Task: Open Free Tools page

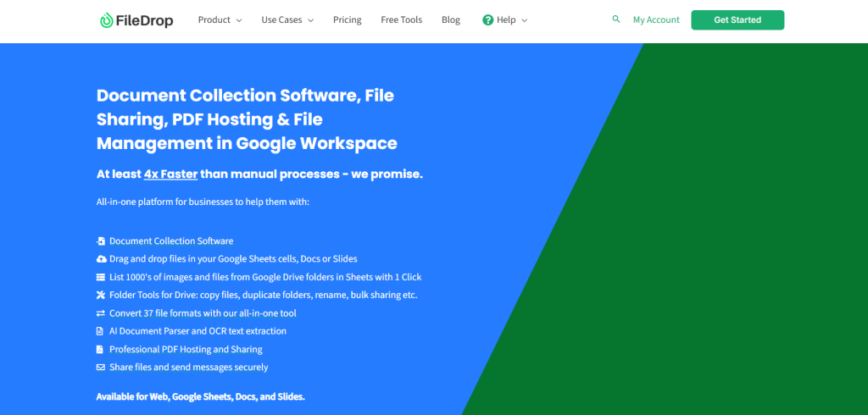Action: point(401,20)
